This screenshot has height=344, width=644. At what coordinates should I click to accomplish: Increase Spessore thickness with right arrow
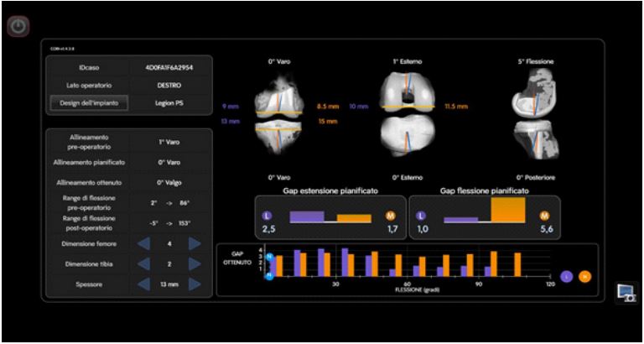(x=195, y=284)
